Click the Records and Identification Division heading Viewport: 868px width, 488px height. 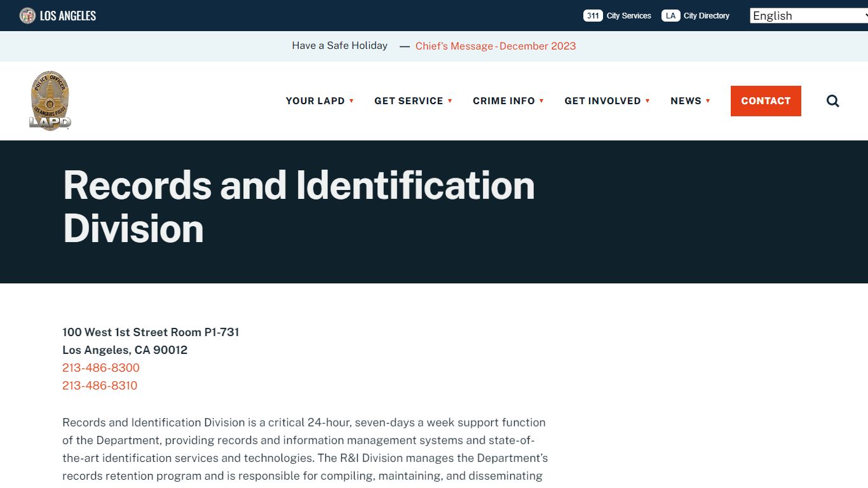point(299,207)
